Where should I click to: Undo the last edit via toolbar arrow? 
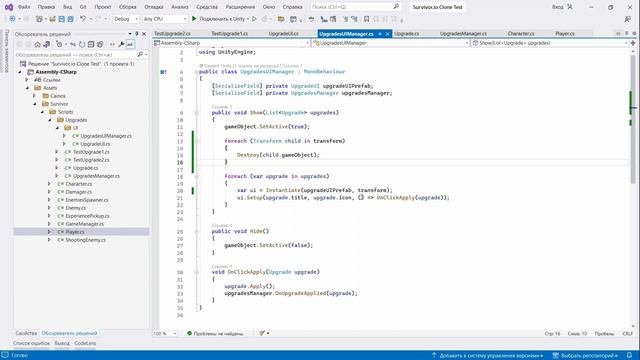[x=83, y=19]
